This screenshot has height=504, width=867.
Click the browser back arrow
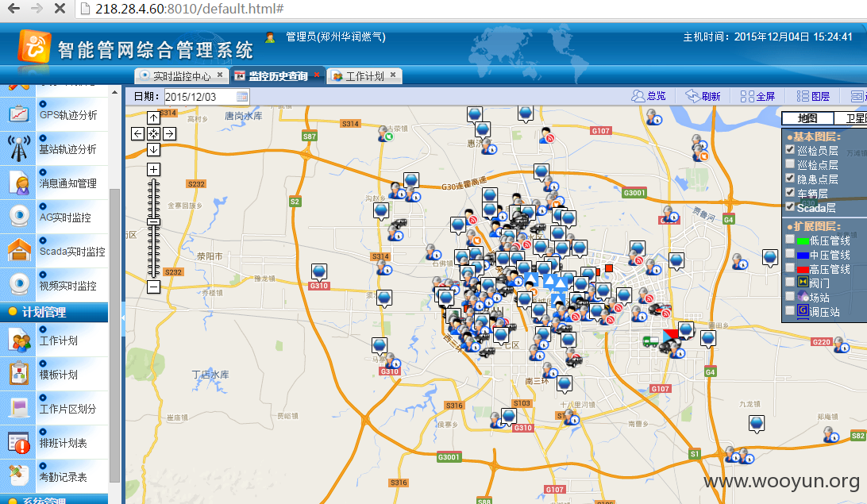point(13,8)
